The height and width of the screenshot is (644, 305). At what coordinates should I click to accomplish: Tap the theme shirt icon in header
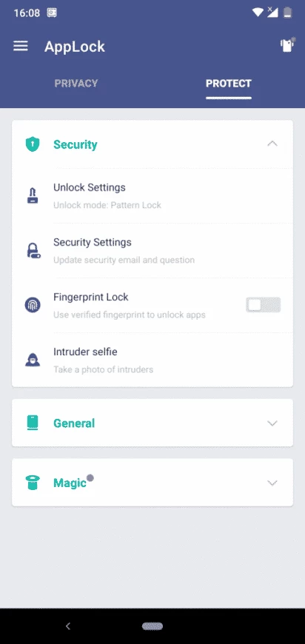click(288, 44)
